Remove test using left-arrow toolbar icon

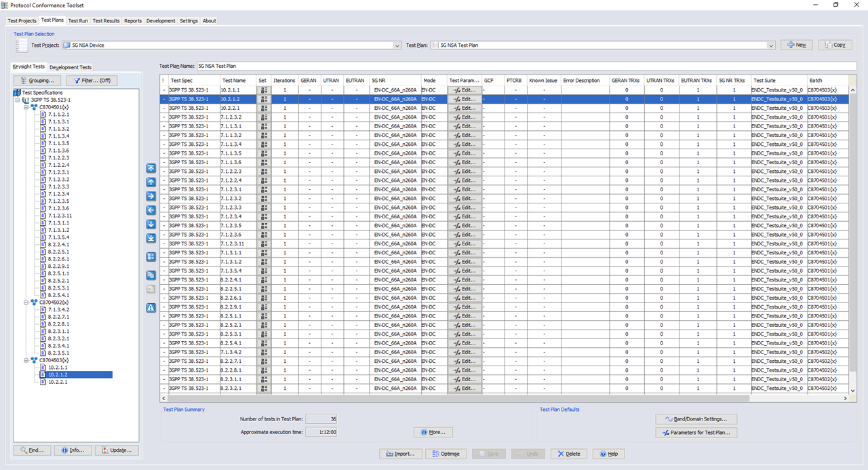tap(151, 210)
